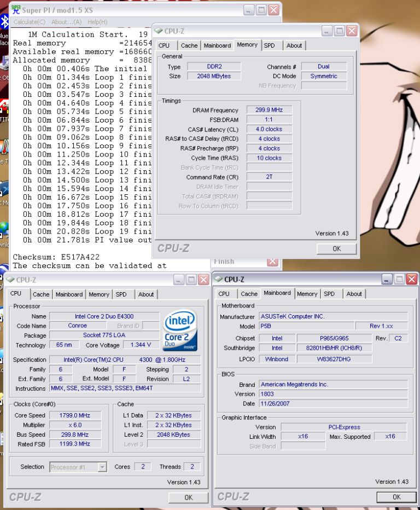Screen dimensions: 420x510
Task: Click the Core Voltage value 1.344 V
Action: 141,345
